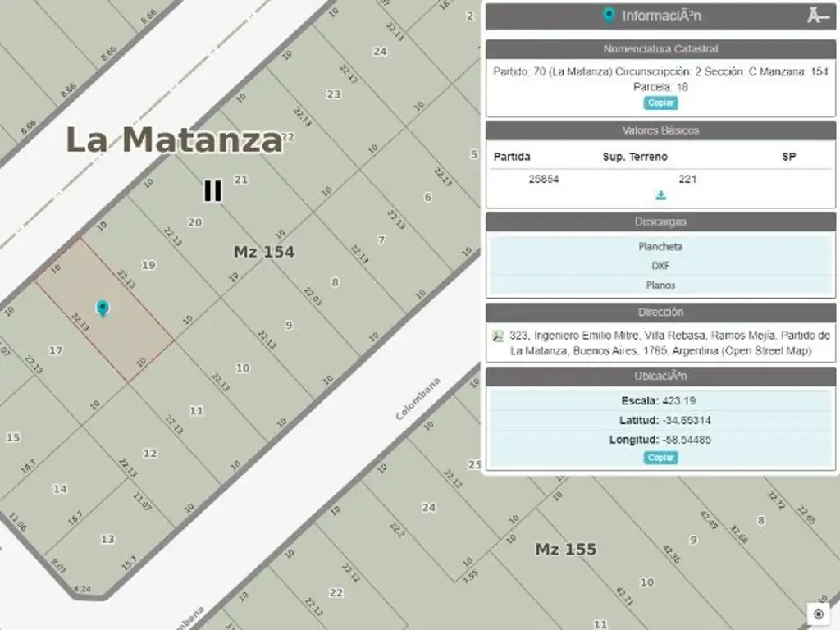Viewport: 840px width, 630px height.
Task: Open the Planos download
Action: point(660,285)
